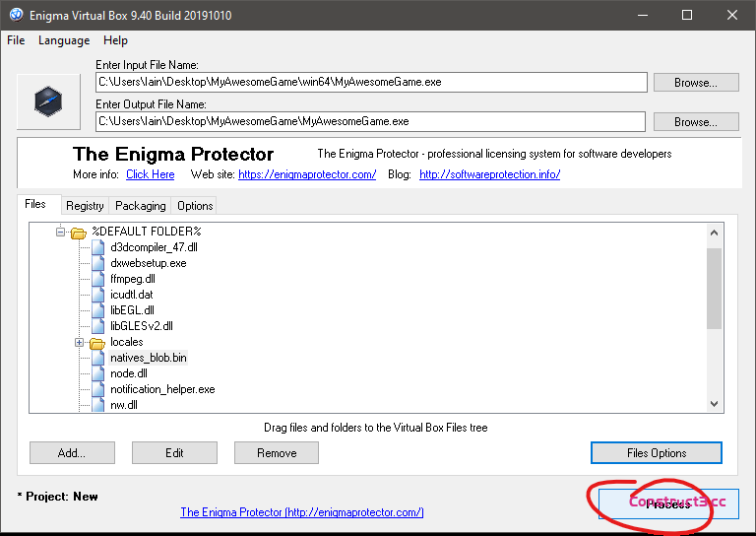Click the node.dll file icon

97,373
